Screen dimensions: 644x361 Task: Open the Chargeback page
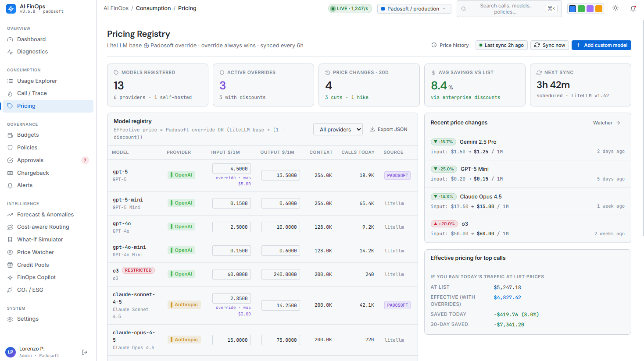coord(48,173)
